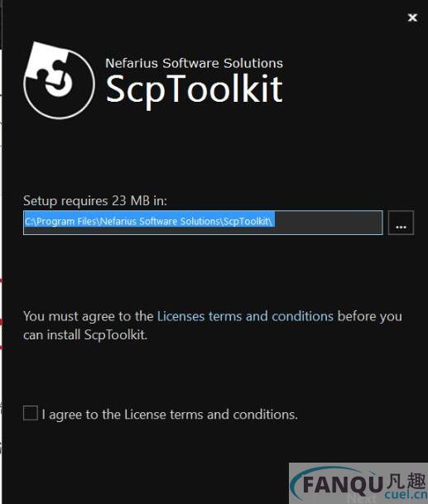The image size is (428, 504).
Task: Click the 'before you' text after the link
Action: (x=370, y=317)
